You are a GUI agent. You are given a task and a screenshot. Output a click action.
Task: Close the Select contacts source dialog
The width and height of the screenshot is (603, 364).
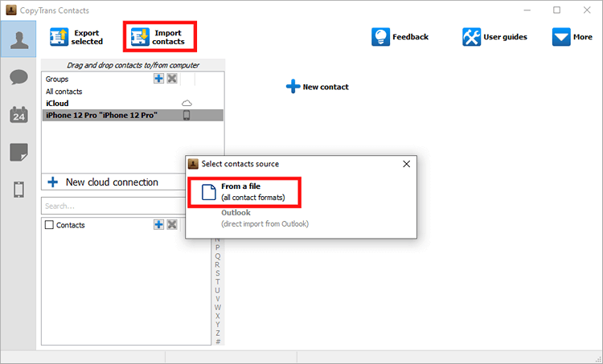point(407,164)
